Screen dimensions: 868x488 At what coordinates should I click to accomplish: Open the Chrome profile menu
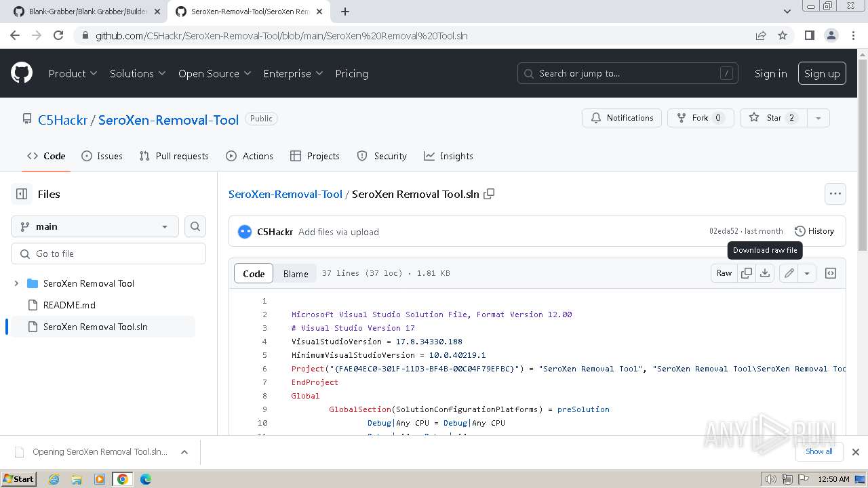[831, 35]
